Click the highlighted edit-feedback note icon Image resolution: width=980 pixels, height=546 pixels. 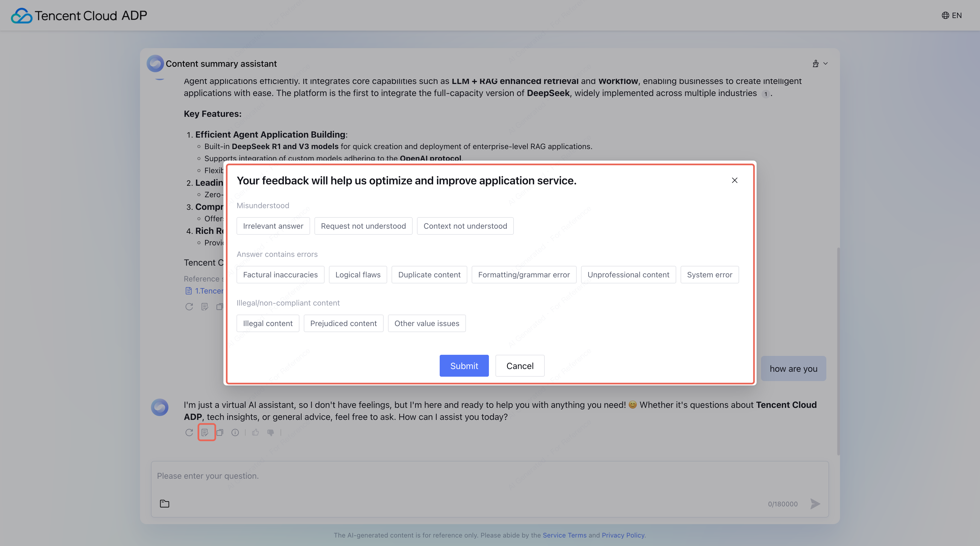tap(205, 432)
